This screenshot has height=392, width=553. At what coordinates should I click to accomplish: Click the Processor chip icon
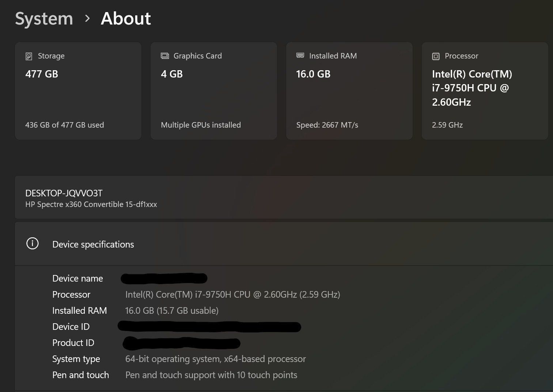(436, 56)
